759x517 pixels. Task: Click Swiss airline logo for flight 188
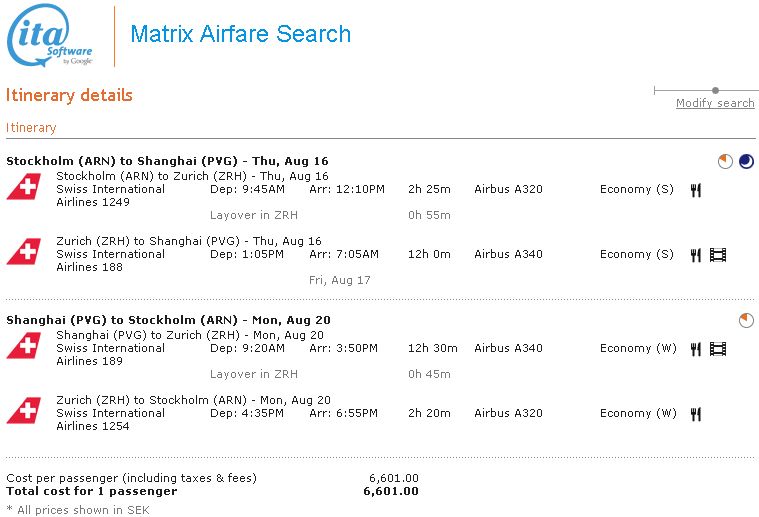point(22,253)
